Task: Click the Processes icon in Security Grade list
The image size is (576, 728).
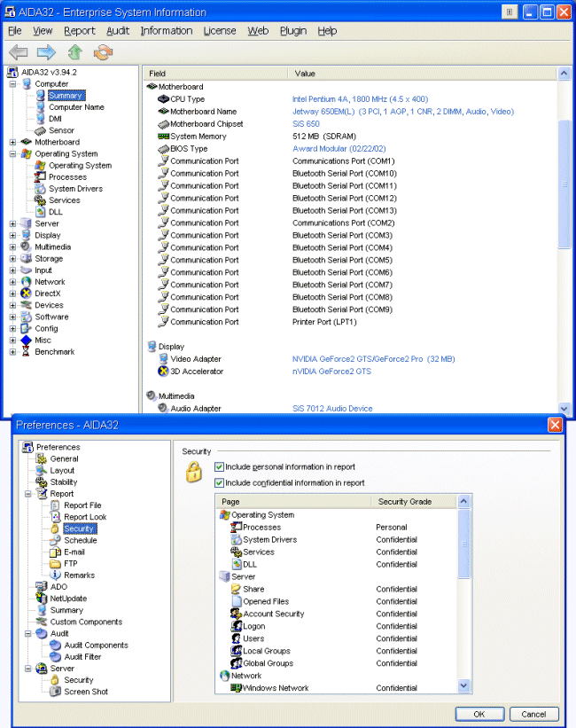Action: pos(237,527)
